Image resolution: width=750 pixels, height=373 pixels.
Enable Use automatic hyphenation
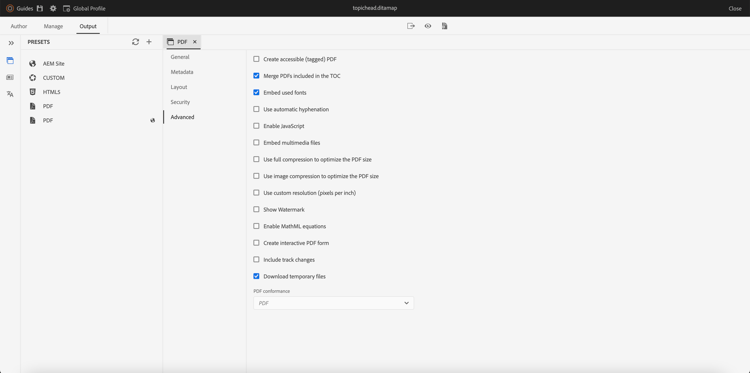point(256,109)
